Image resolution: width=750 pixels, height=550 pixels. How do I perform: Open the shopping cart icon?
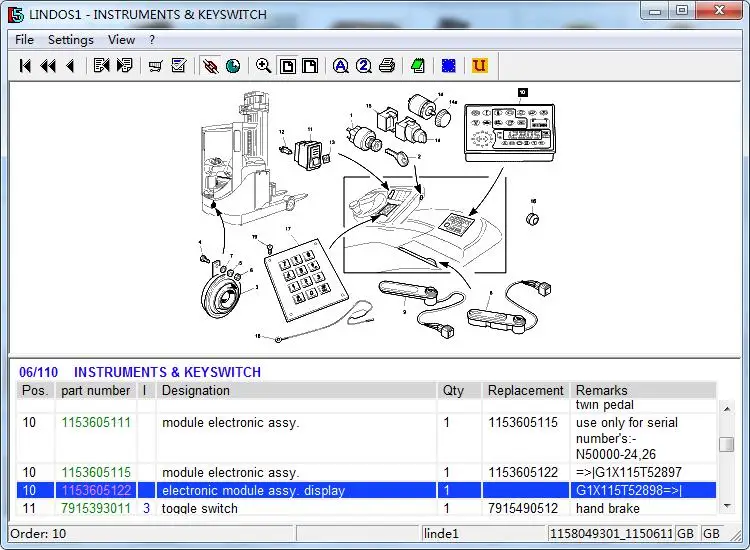point(155,66)
